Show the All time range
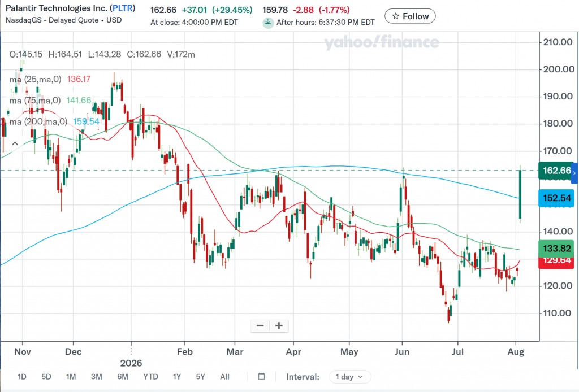The width and height of the screenshot is (579, 392). tap(224, 377)
